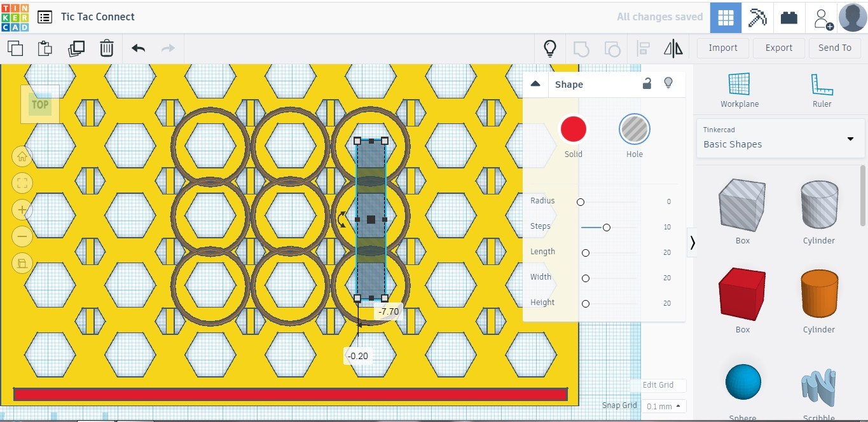Click the Import button

[723, 48]
